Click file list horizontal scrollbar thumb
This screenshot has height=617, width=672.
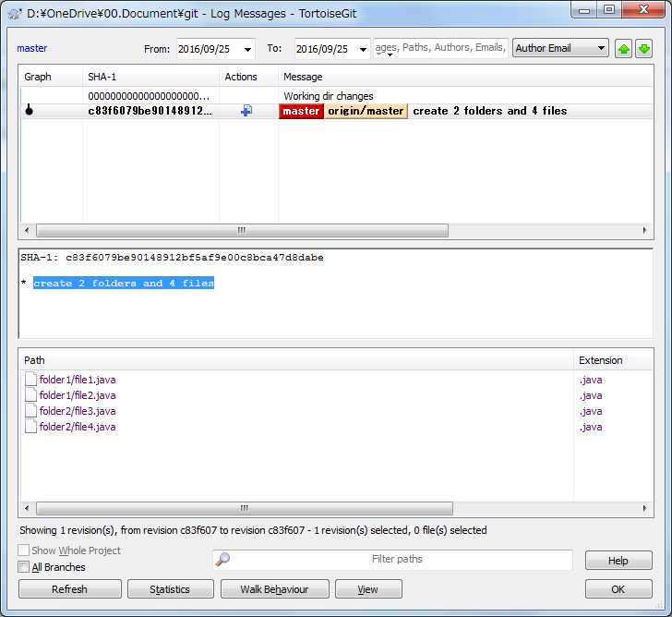click(x=245, y=508)
